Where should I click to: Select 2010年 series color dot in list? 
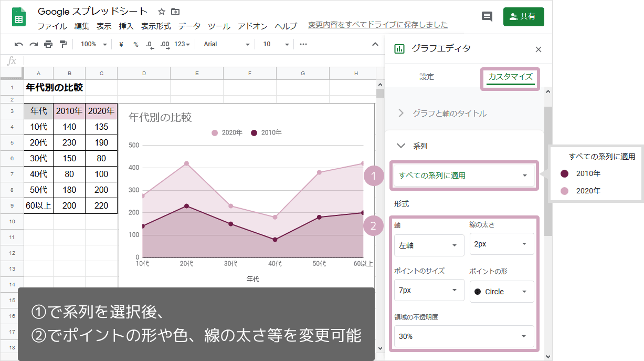pos(564,173)
